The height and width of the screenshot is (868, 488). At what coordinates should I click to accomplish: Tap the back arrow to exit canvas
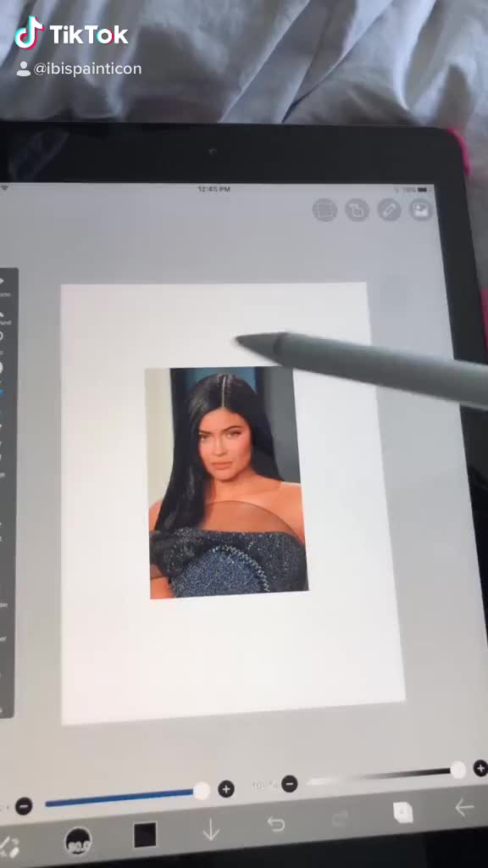[x=464, y=808]
